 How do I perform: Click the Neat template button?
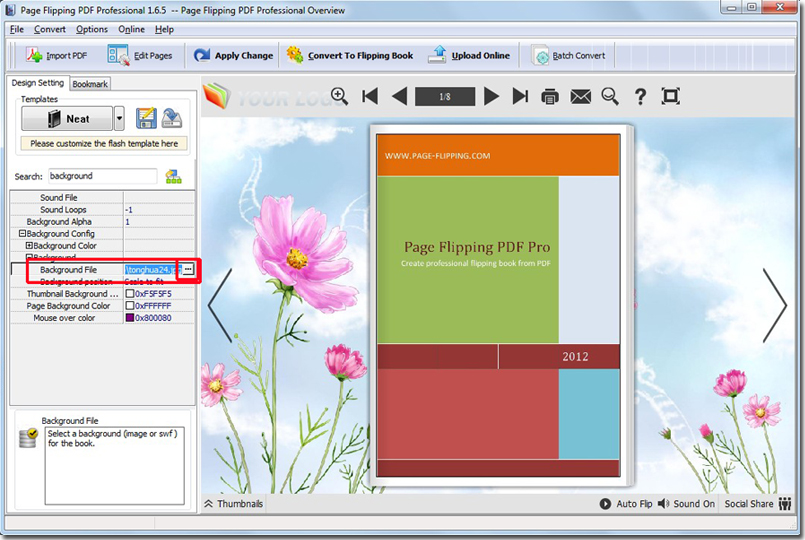(67, 119)
